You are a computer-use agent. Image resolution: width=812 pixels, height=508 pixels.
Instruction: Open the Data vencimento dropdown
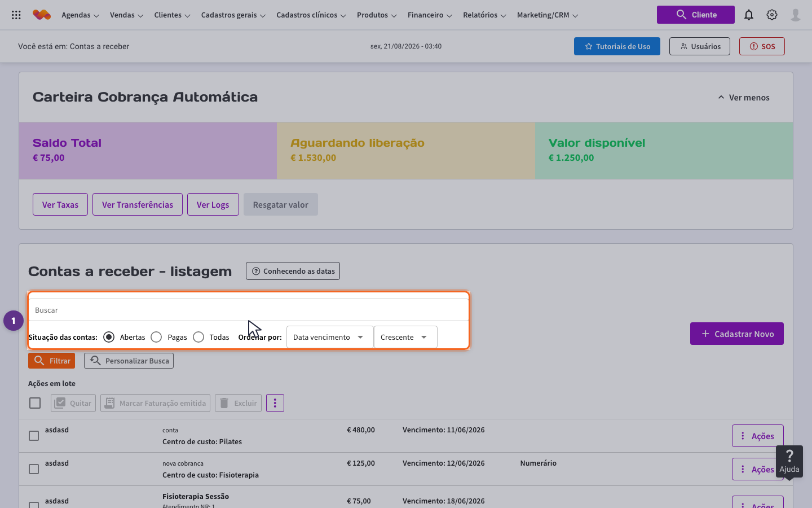pos(330,337)
